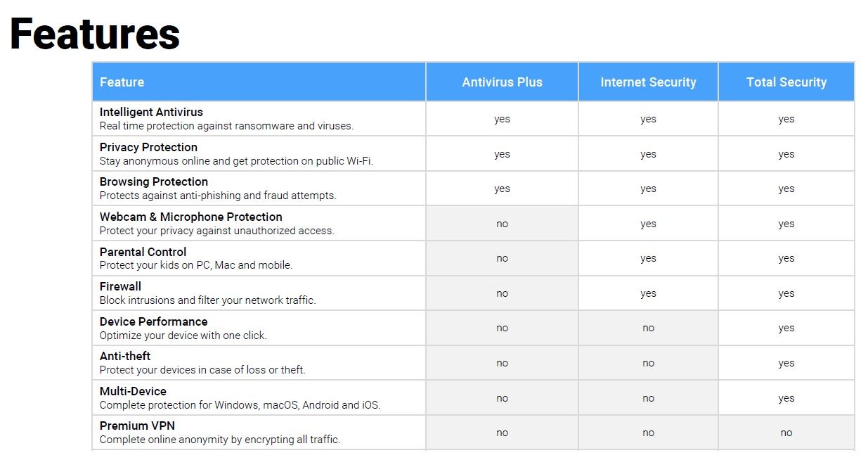The height and width of the screenshot is (460, 868).
Task: Click the Parental Control feature title
Action: click(143, 252)
